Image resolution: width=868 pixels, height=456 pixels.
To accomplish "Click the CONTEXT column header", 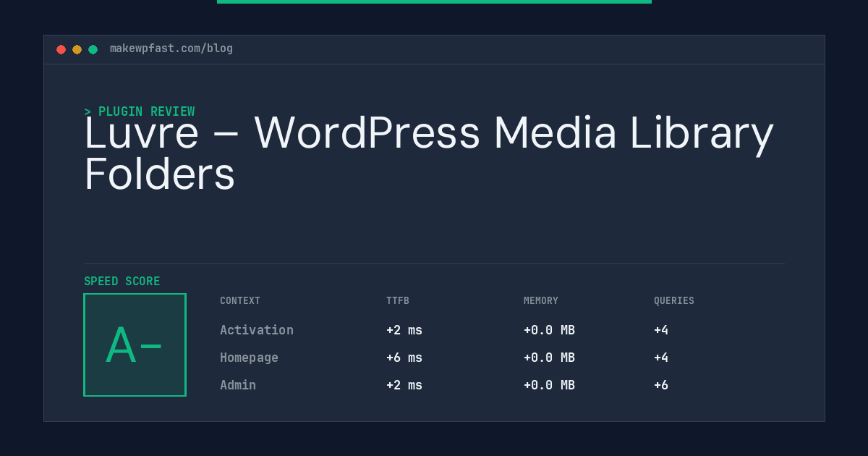I will point(240,301).
